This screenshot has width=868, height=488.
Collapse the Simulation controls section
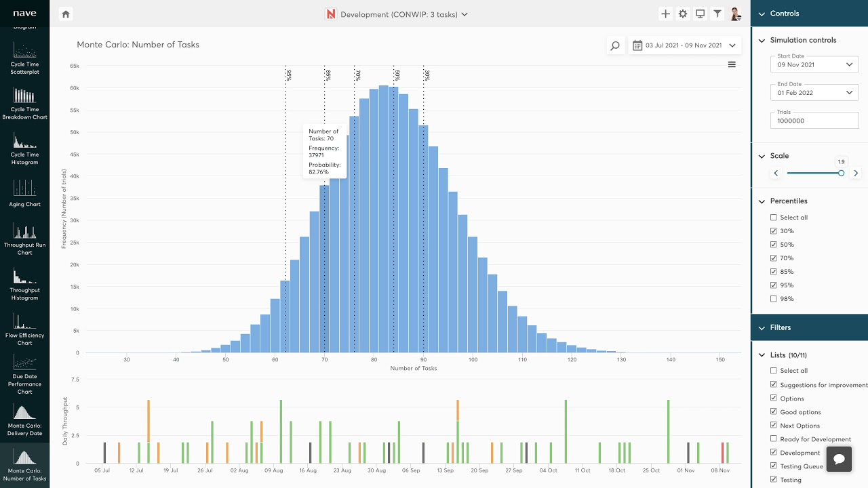point(762,41)
